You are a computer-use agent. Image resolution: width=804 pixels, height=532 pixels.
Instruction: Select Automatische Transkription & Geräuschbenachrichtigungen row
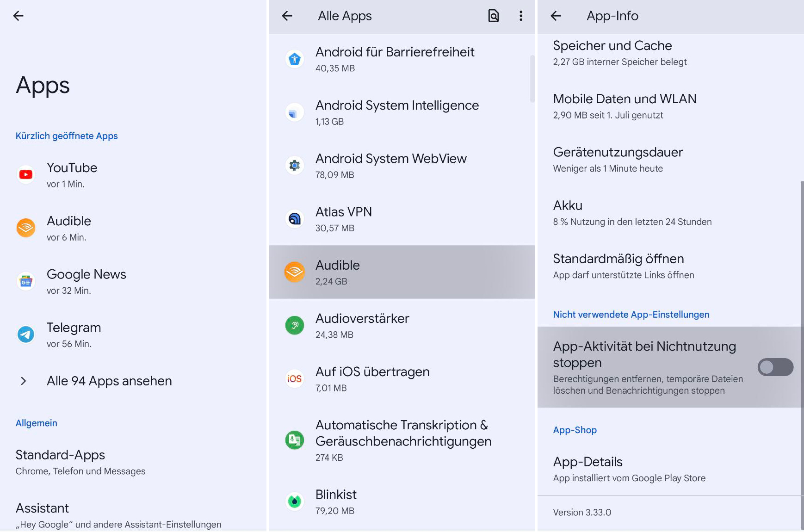(x=402, y=440)
